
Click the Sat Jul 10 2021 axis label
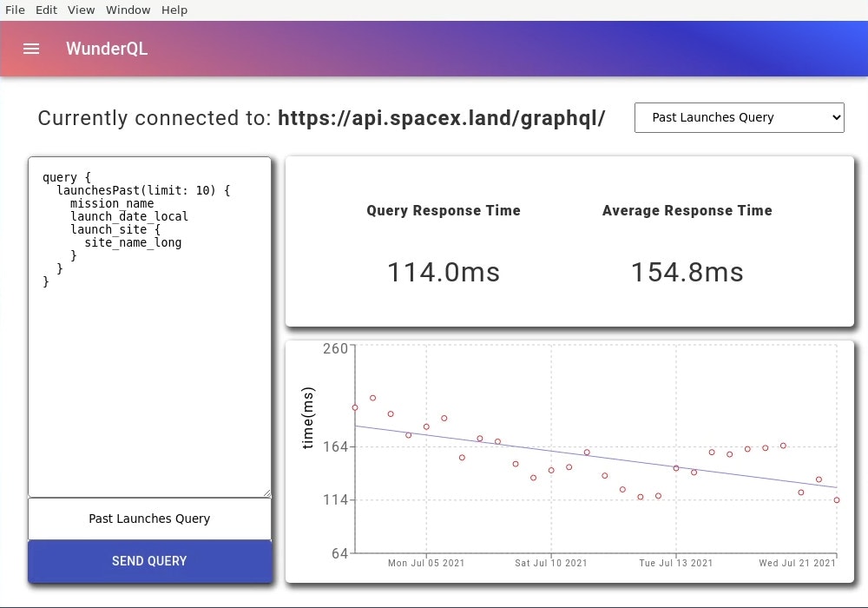[551, 563]
